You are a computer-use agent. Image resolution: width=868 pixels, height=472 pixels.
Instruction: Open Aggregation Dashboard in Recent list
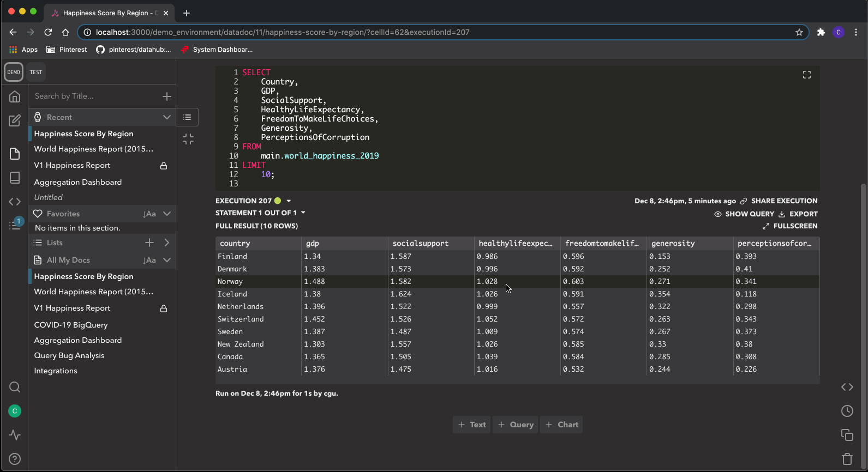pyautogui.click(x=78, y=182)
